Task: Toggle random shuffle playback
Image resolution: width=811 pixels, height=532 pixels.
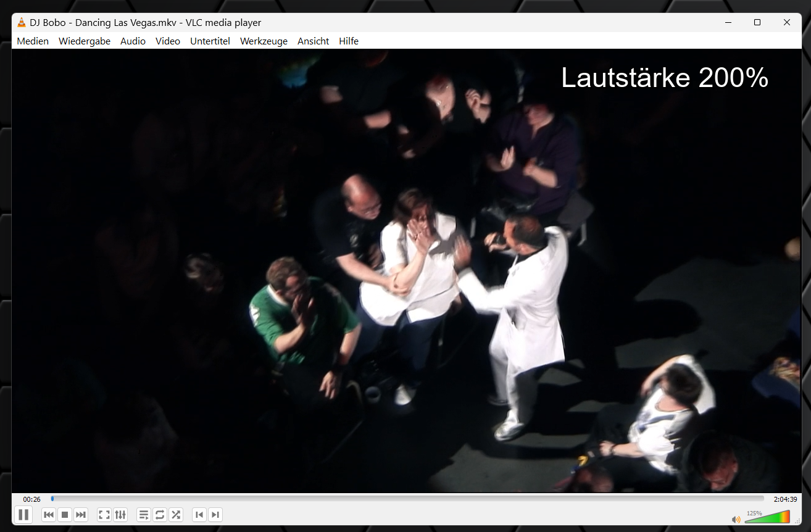Action: pos(176,515)
